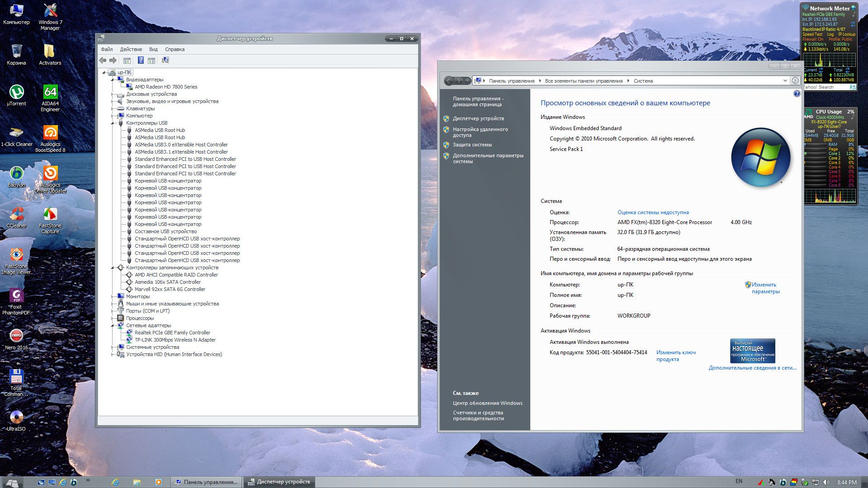
Task: Open the Activators folder on desktop
Action: (x=50, y=55)
